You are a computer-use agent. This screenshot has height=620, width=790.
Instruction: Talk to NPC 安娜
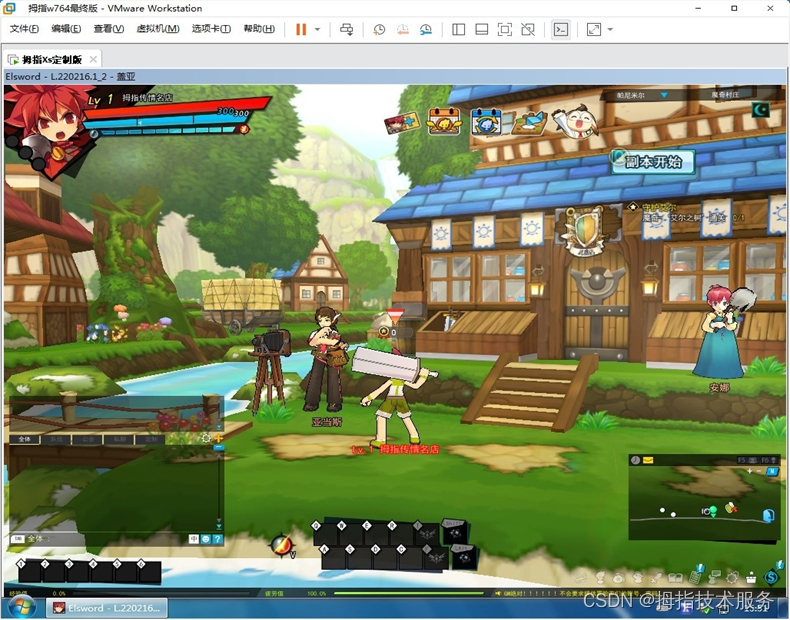(720, 332)
